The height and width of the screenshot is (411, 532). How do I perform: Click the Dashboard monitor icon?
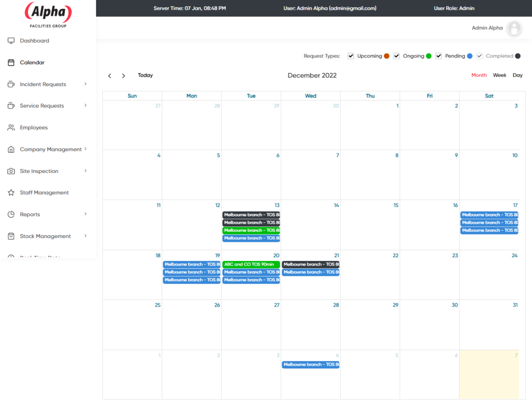pyautogui.click(x=11, y=41)
